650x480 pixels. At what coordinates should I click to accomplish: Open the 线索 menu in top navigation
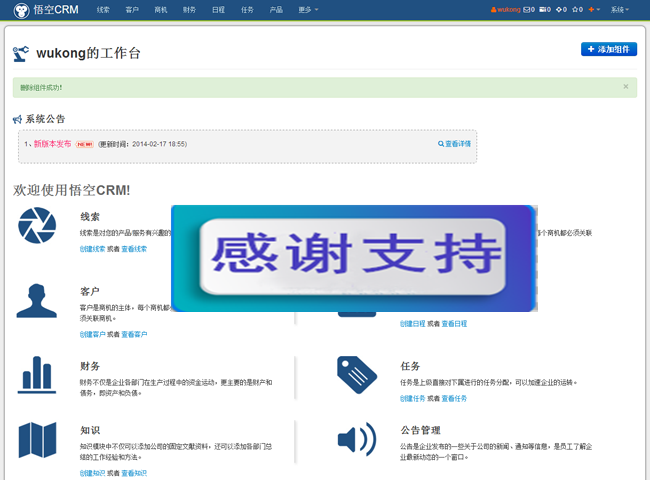pos(103,10)
